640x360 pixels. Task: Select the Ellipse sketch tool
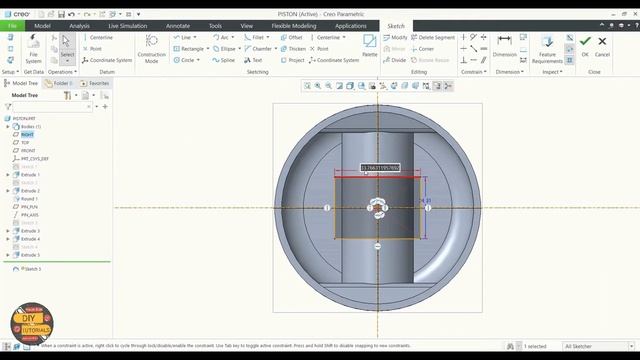point(224,49)
